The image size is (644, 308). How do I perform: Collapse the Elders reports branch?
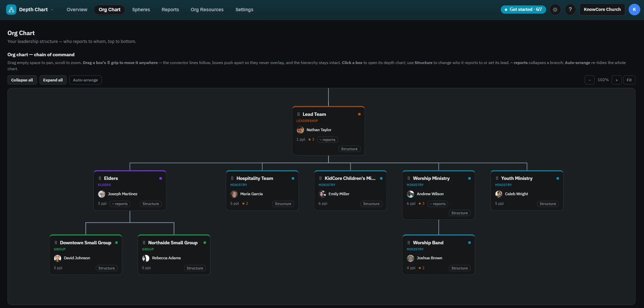click(120, 204)
